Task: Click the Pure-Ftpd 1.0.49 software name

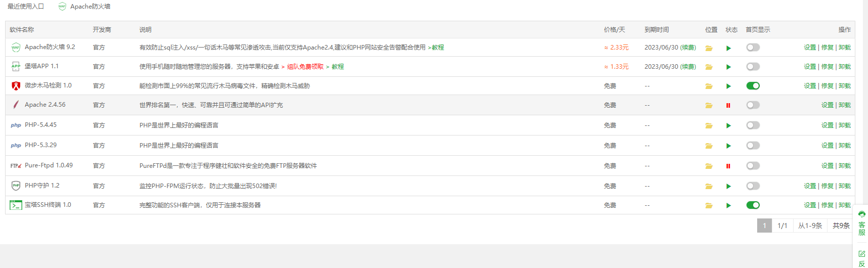Action: pos(49,165)
